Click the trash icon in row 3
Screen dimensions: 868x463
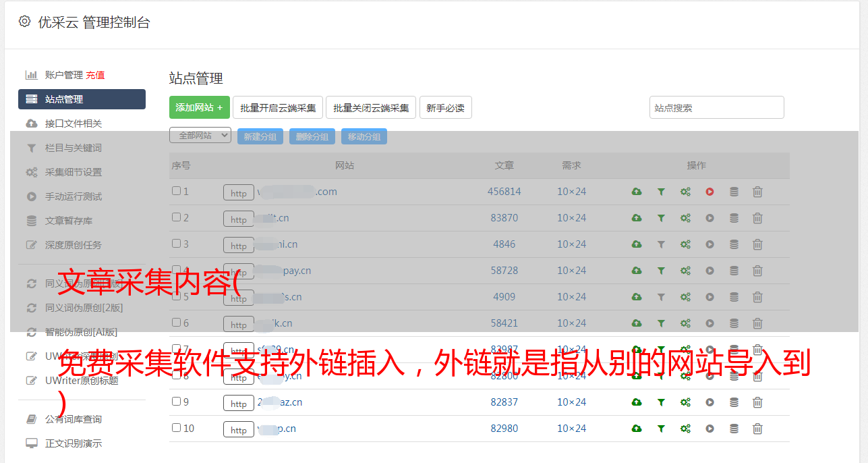click(757, 244)
